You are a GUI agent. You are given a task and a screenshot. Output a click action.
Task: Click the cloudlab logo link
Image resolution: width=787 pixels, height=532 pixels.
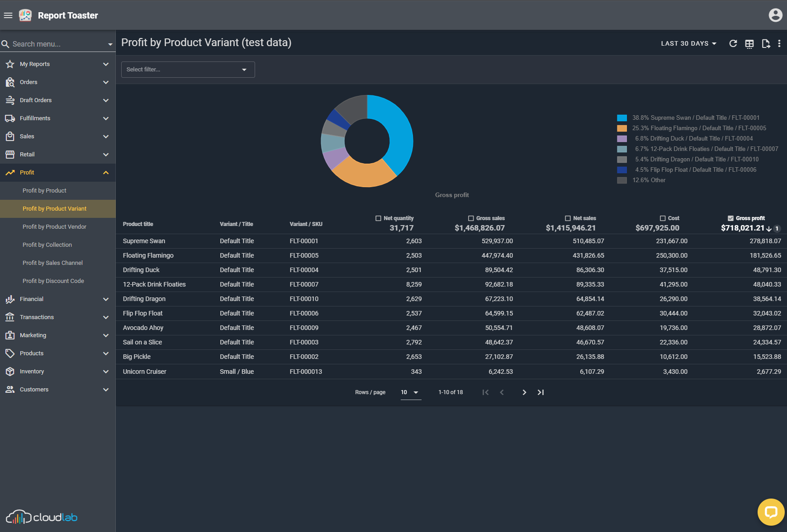[x=42, y=517]
